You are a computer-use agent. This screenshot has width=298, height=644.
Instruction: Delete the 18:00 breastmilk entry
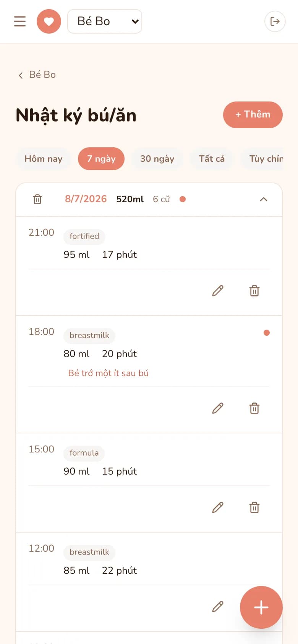[x=254, y=408]
